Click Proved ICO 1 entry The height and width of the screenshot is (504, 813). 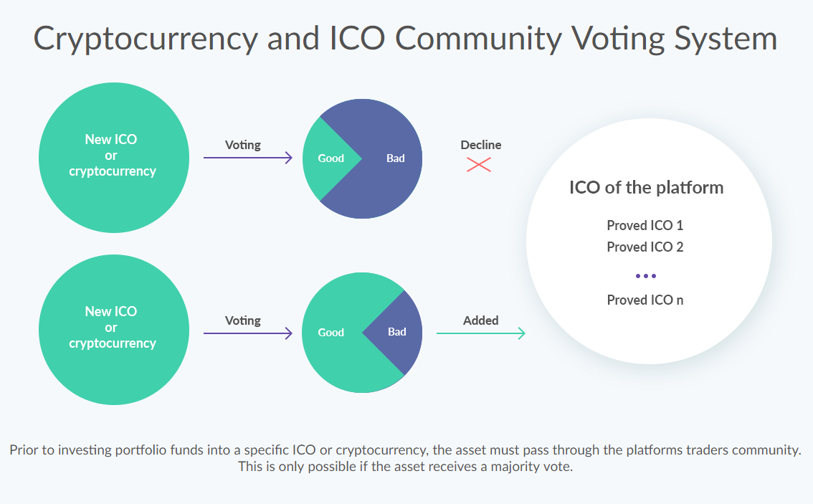[x=645, y=225]
